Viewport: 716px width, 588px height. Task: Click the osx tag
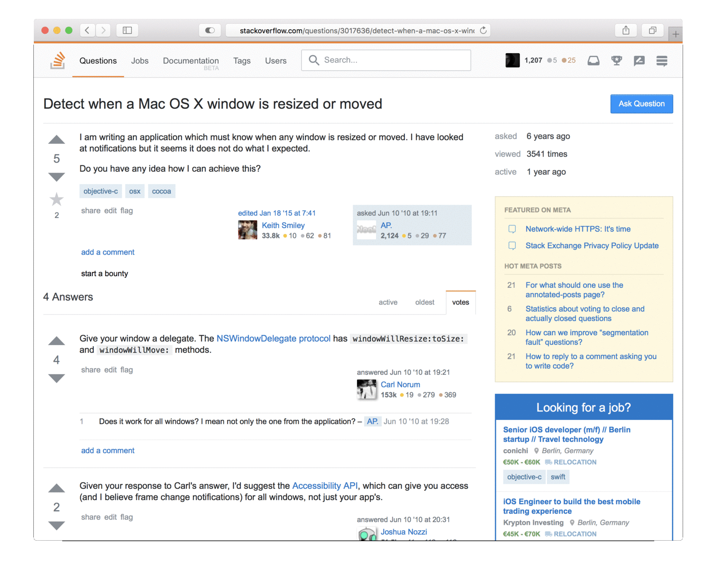pos(135,191)
